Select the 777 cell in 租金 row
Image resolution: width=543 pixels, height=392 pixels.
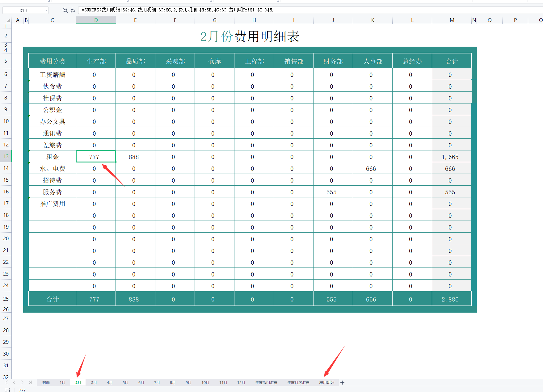click(x=96, y=157)
